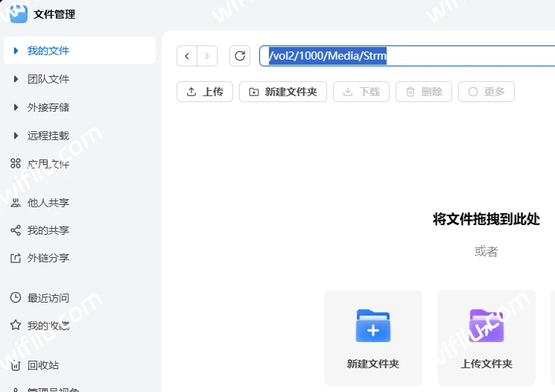Click the 上传文件夹 large tile
Screen dimensions: 555x392
486,338
